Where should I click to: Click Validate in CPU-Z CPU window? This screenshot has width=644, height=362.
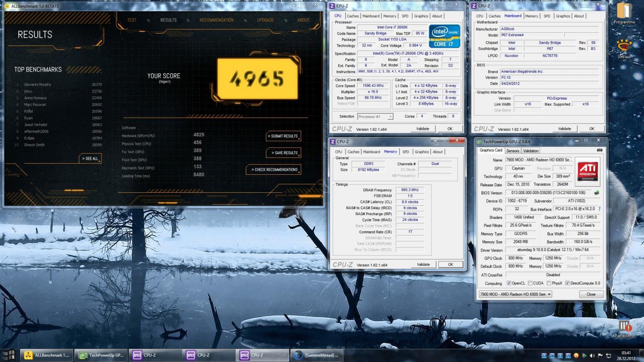422,129
